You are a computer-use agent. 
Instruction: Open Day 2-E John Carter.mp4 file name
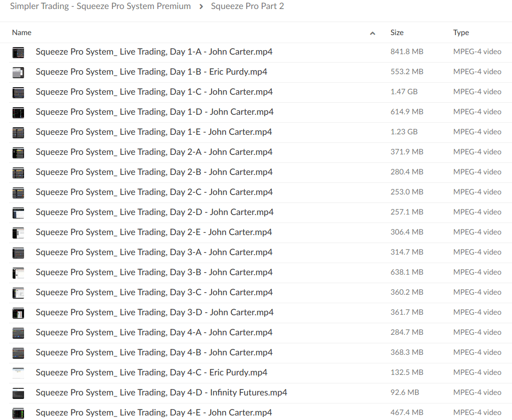tap(153, 232)
